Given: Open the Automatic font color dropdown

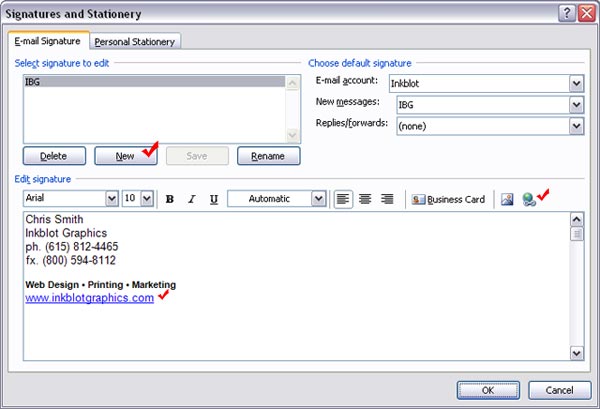Looking at the screenshot, I should tap(318, 199).
